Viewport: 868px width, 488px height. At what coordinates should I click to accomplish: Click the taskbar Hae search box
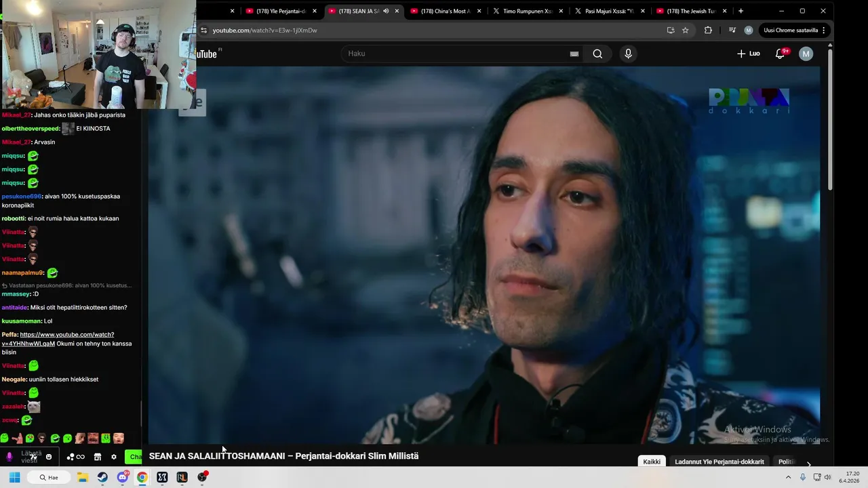point(48,477)
